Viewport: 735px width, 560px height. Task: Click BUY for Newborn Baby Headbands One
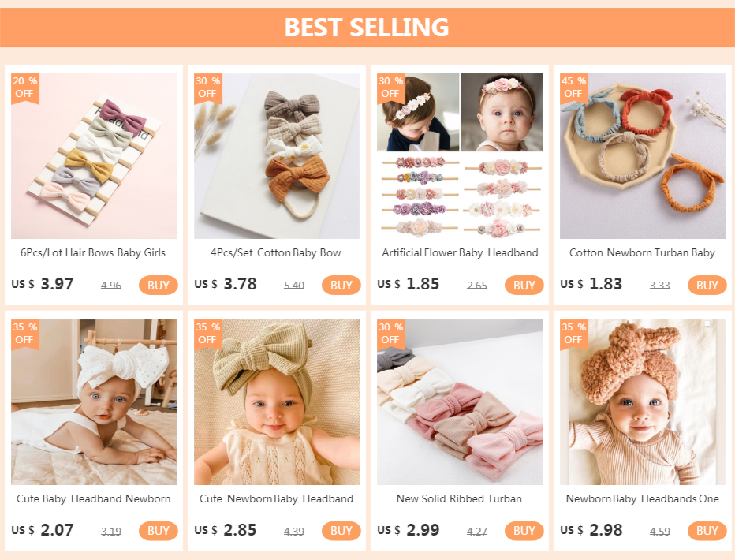coord(707,531)
